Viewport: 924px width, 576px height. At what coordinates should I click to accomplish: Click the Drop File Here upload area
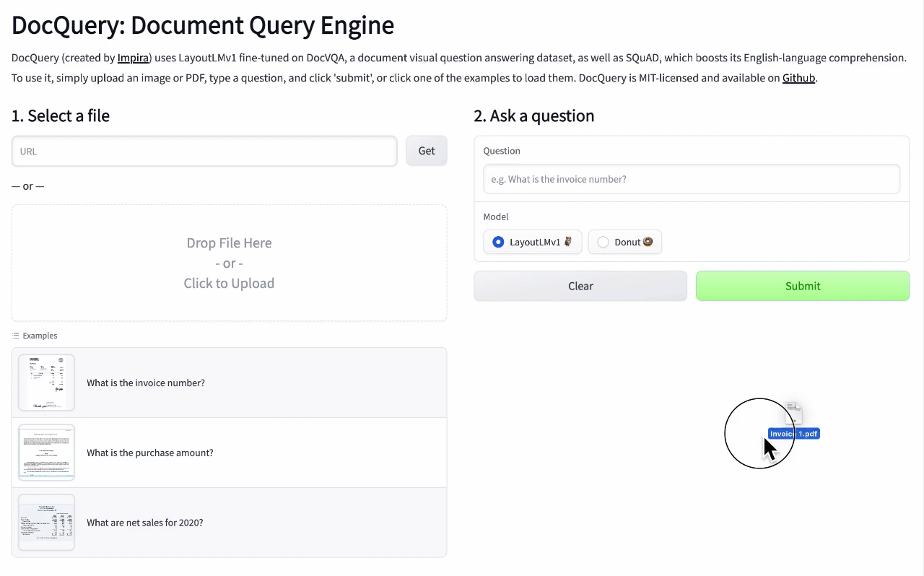click(x=229, y=263)
